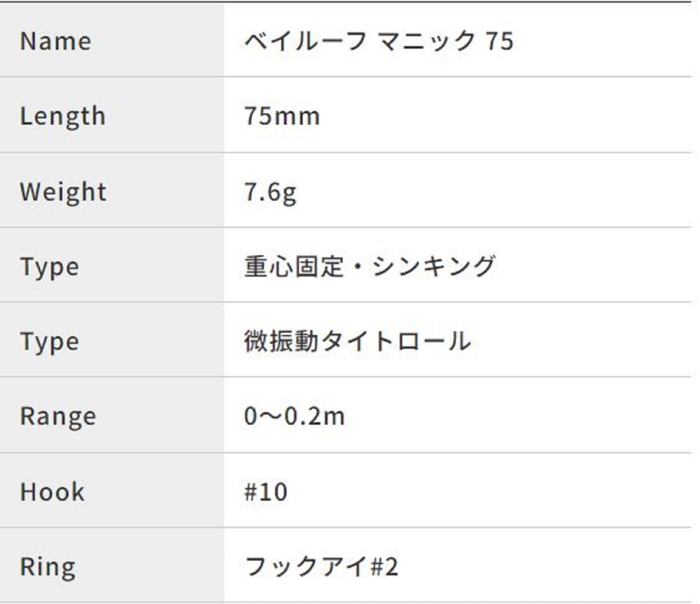Image resolution: width=700 pixels, height=604 pixels.
Task: Click the Range label cell
Action: coord(58,417)
